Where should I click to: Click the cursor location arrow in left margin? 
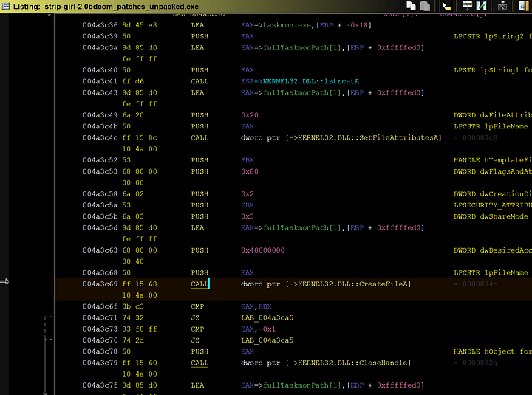point(4,281)
